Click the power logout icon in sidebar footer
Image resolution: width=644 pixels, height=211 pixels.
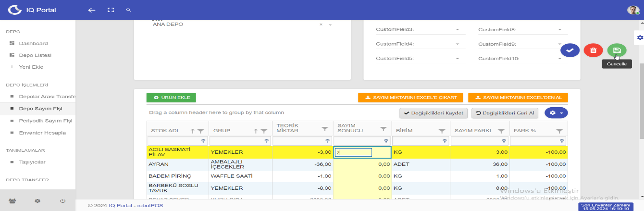click(62, 201)
